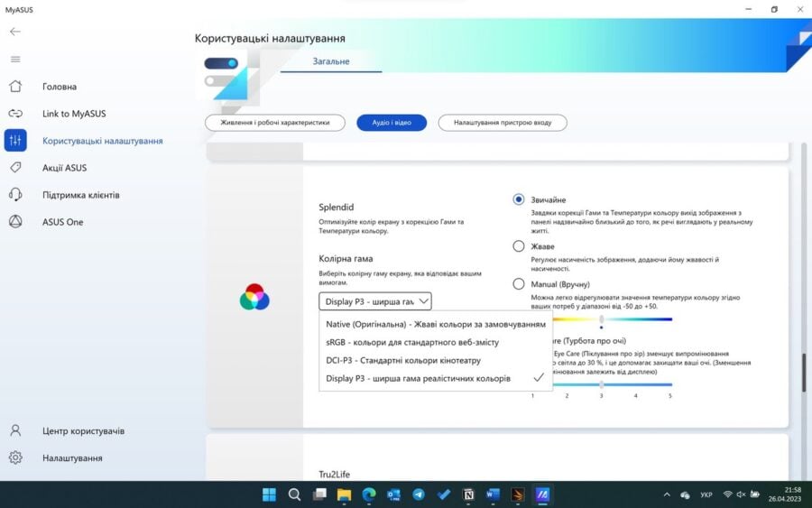Image resolution: width=812 pixels, height=508 pixels.
Task: Click the support headset icon
Action: [15, 195]
